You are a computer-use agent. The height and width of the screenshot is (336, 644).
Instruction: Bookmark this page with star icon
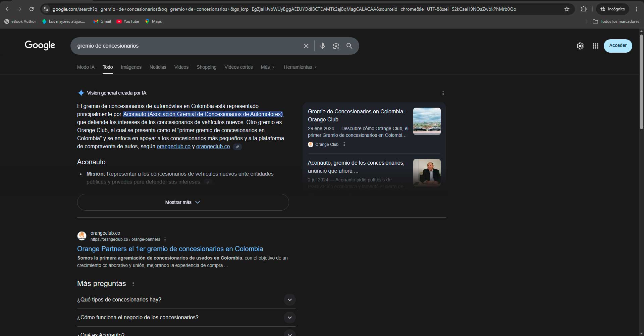point(567,9)
